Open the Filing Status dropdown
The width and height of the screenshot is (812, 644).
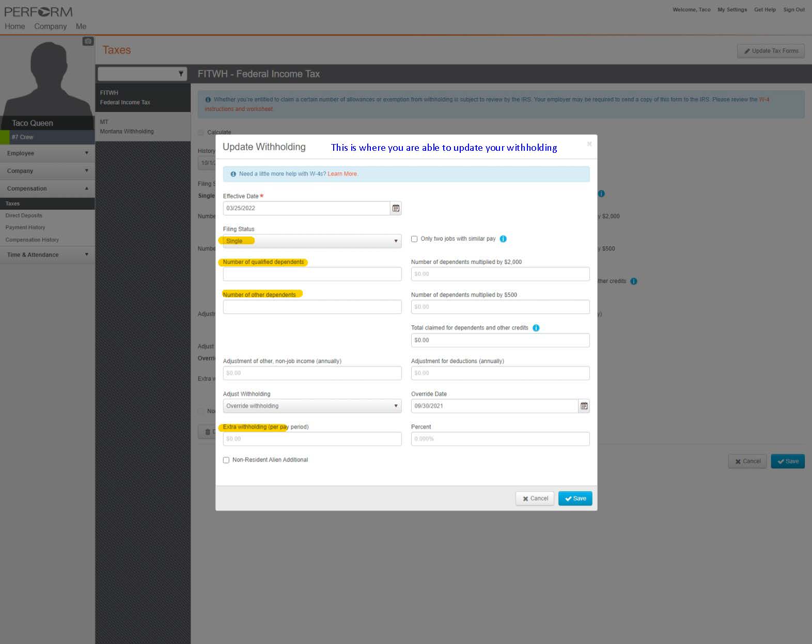(312, 241)
